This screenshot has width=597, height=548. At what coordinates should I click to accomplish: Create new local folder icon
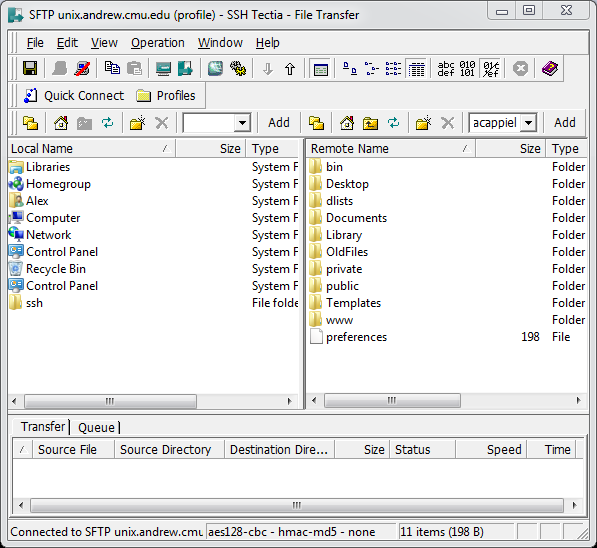click(138, 123)
